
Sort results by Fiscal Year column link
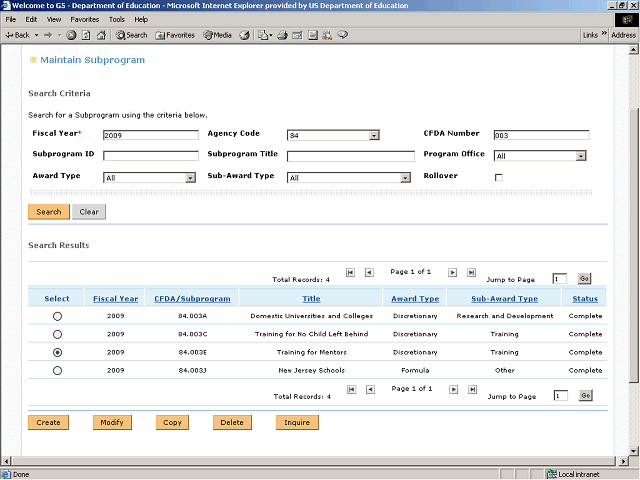coord(115,298)
